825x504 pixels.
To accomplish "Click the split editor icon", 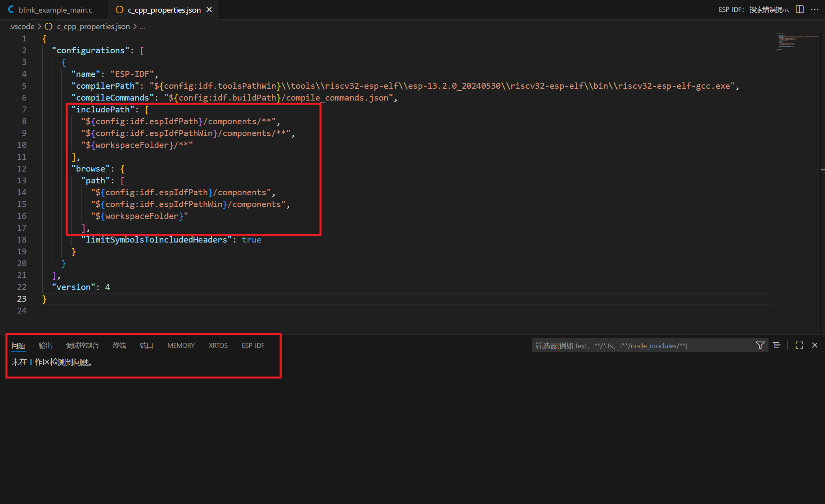I will click(x=799, y=9).
